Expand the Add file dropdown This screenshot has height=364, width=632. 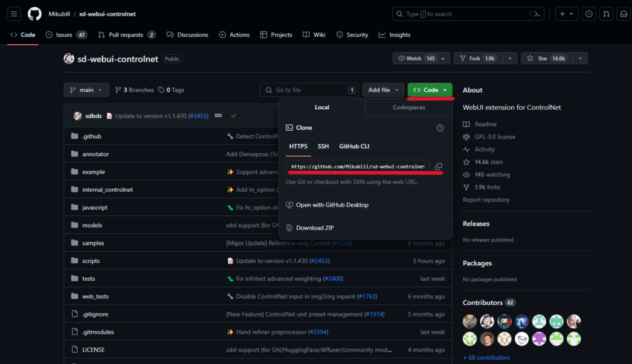(x=383, y=90)
